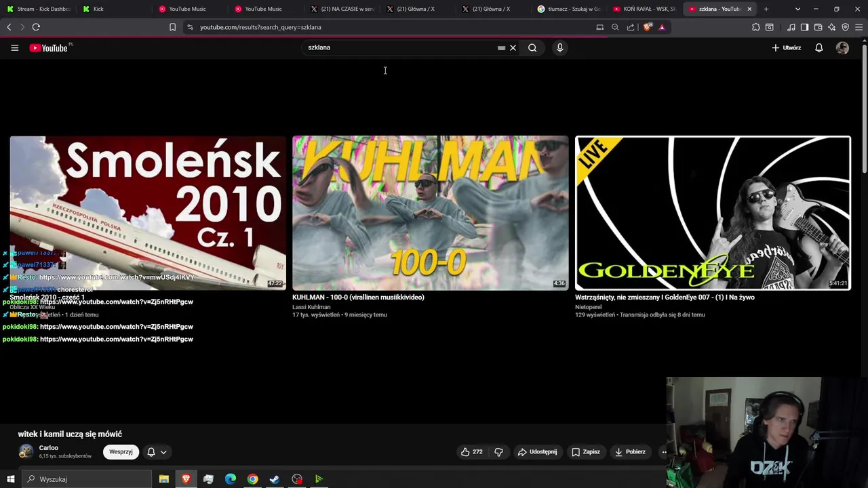868x488 pixels.
Task: Open Google Chrome from taskbar
Action: 252,479
